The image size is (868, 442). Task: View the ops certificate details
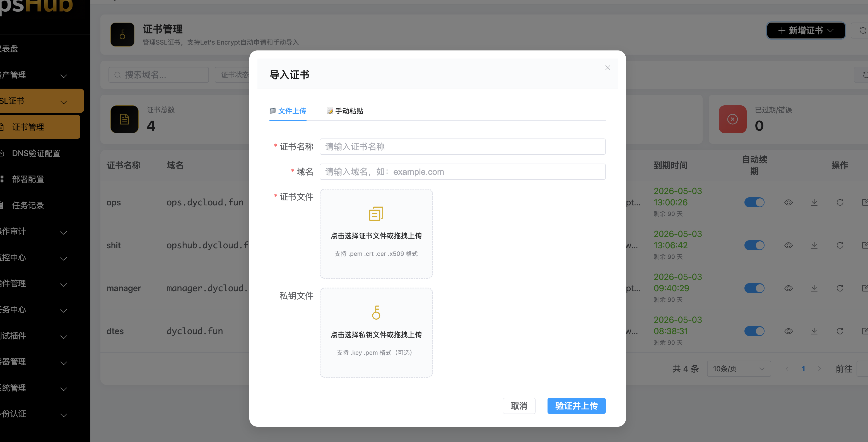[789, 202]
